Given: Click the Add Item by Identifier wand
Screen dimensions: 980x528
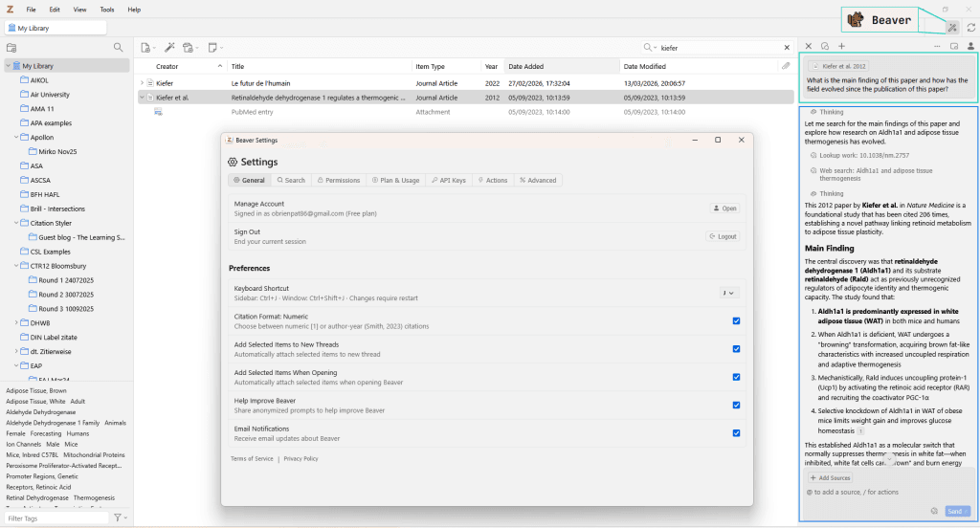Looking at the screenshot, I should [169, 48].
